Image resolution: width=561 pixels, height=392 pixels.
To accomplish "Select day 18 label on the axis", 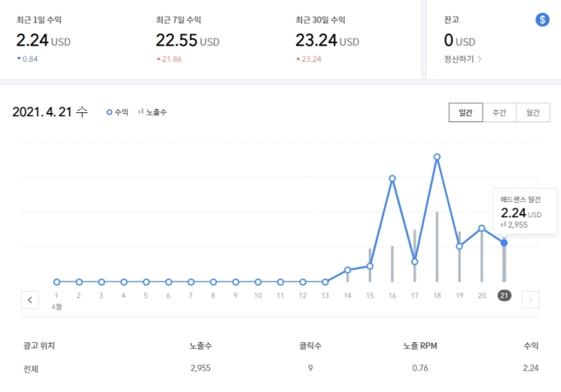I will 437,296.
